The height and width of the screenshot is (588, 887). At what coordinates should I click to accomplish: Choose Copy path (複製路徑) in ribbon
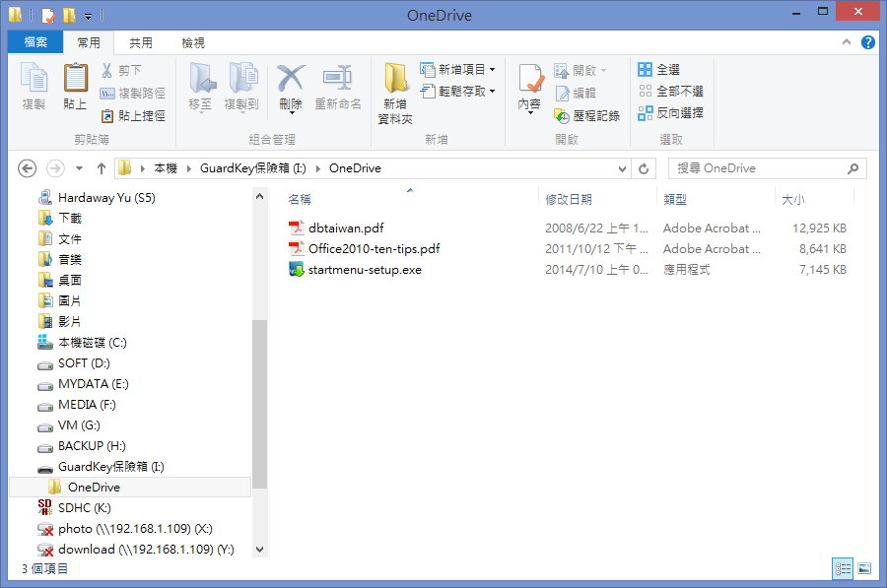(133, 93)
